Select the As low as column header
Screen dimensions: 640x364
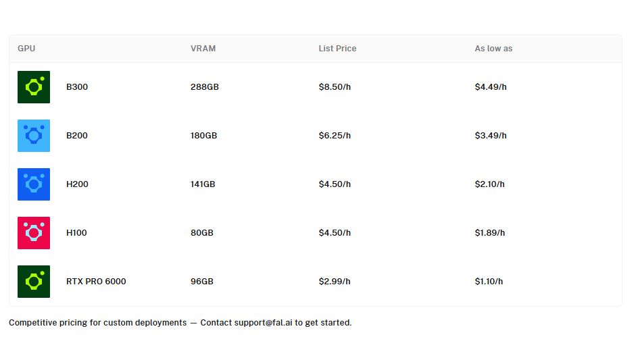(x=493, y=49)
